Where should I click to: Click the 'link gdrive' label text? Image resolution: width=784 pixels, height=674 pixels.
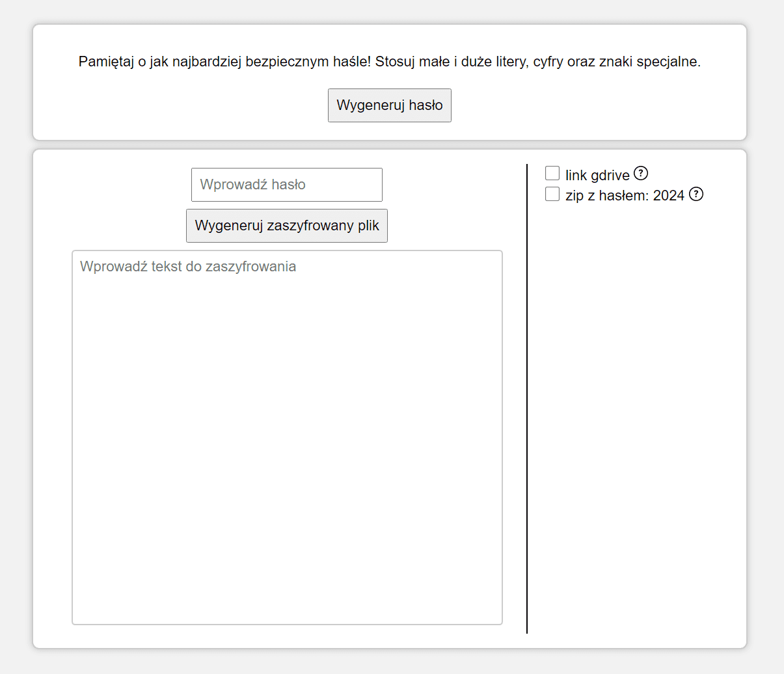597,175
